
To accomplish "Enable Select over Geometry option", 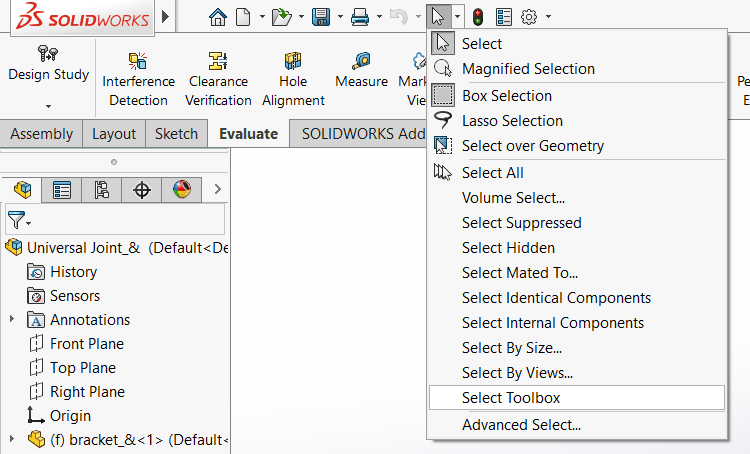I will pyautogui.click(x=532, y=146).
